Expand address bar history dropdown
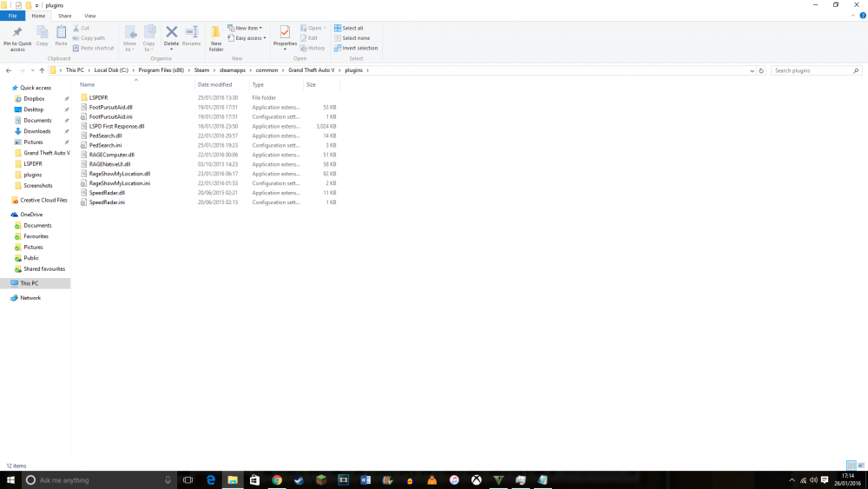Screen dimensions: 868x489 click(x=752, y=71)
